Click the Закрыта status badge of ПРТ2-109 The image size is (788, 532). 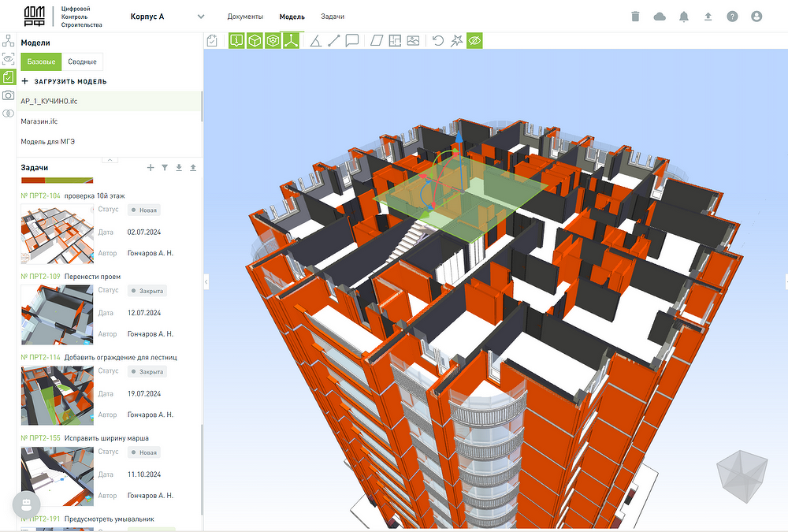pos(147,291)
